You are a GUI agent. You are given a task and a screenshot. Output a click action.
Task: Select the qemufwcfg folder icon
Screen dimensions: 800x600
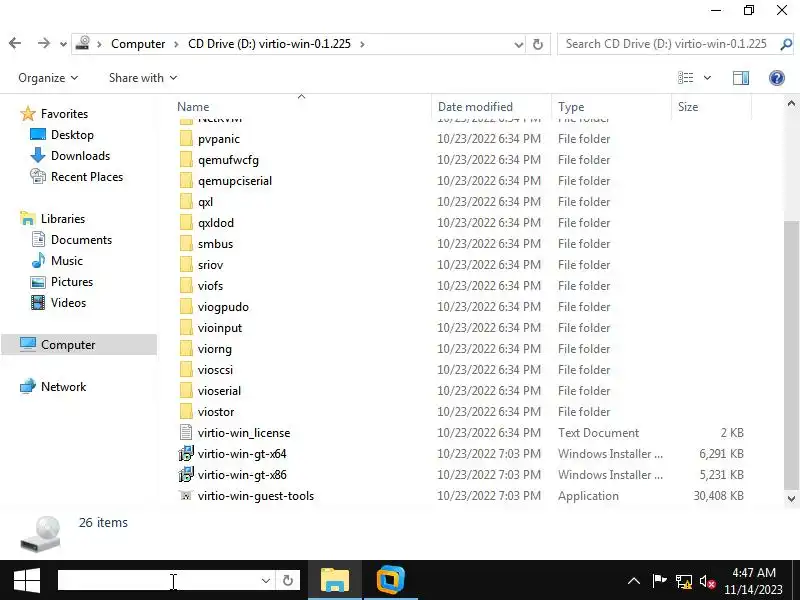(186, 160)
